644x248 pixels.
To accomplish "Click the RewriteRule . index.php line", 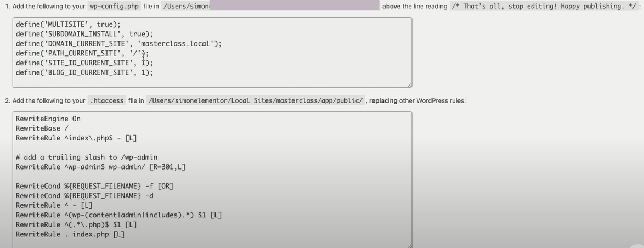I will pos(70,234).
